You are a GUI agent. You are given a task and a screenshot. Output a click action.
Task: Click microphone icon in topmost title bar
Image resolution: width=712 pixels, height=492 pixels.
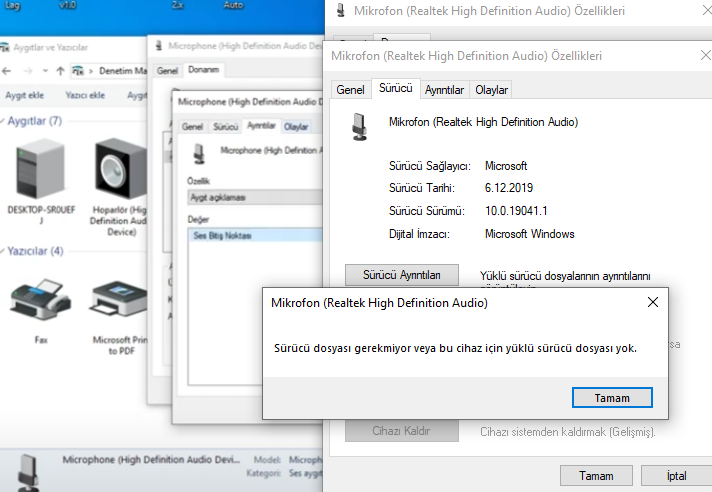pyautogui.click(x=341, y=10)
